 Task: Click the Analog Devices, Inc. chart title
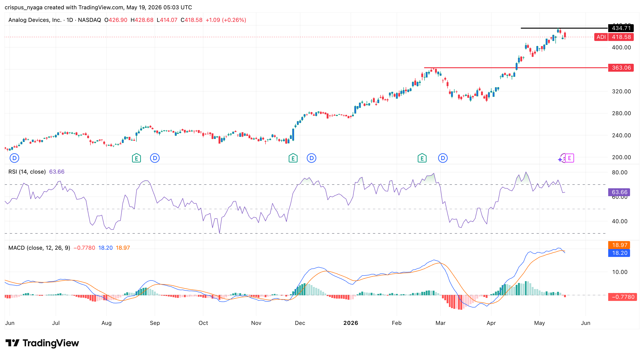click(35, 20)
